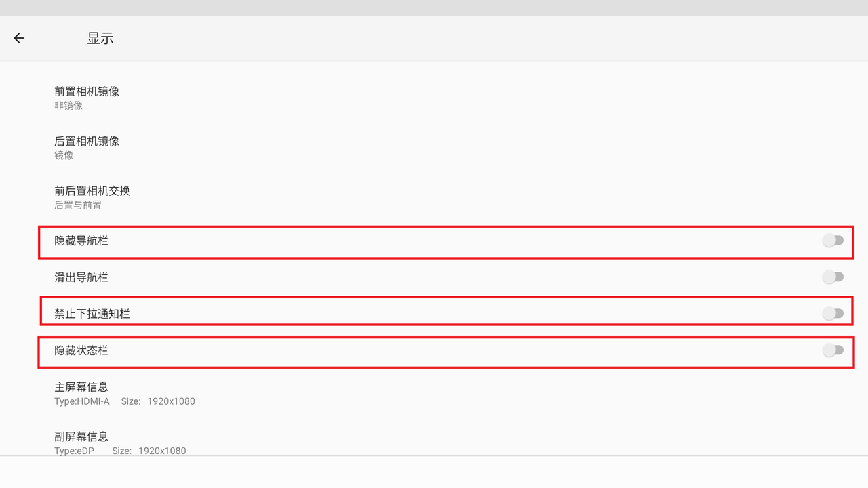Click the 镜像 value under 后置相机镜像

point(64,155)
